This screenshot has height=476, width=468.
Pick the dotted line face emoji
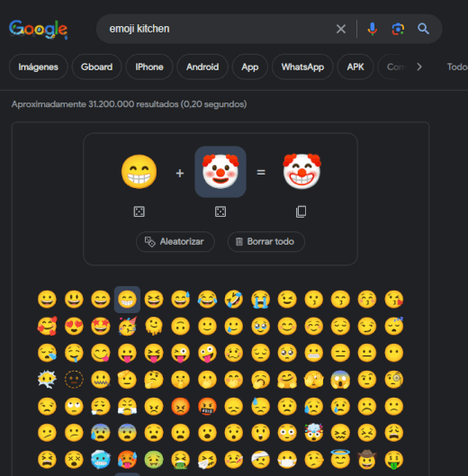74,380
